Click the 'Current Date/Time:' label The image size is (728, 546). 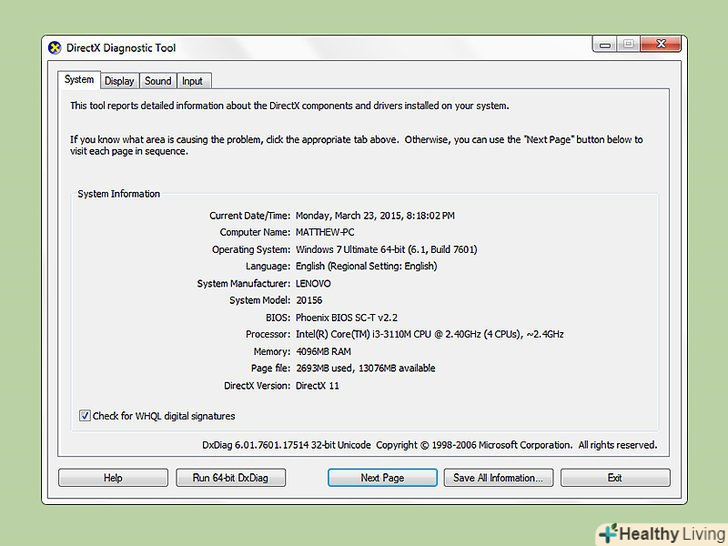point(250,215)
